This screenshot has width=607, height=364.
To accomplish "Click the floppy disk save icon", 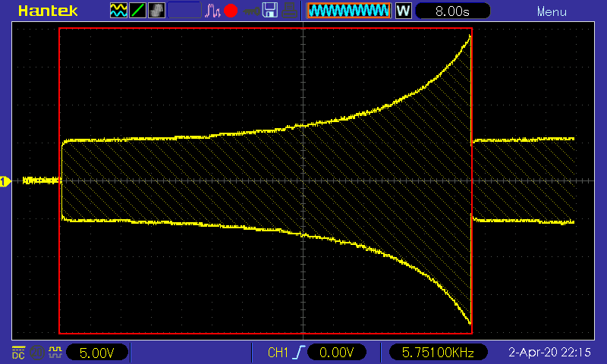I will [x=270, y=10].
